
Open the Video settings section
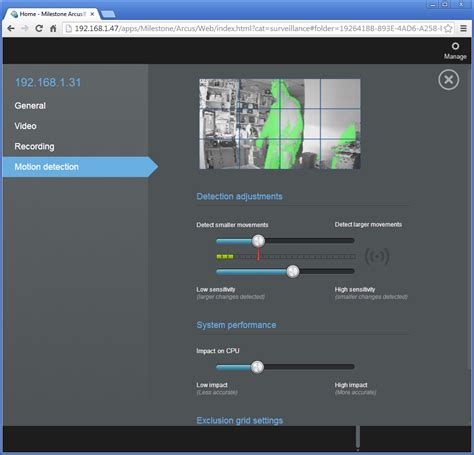tap(25, 126)
